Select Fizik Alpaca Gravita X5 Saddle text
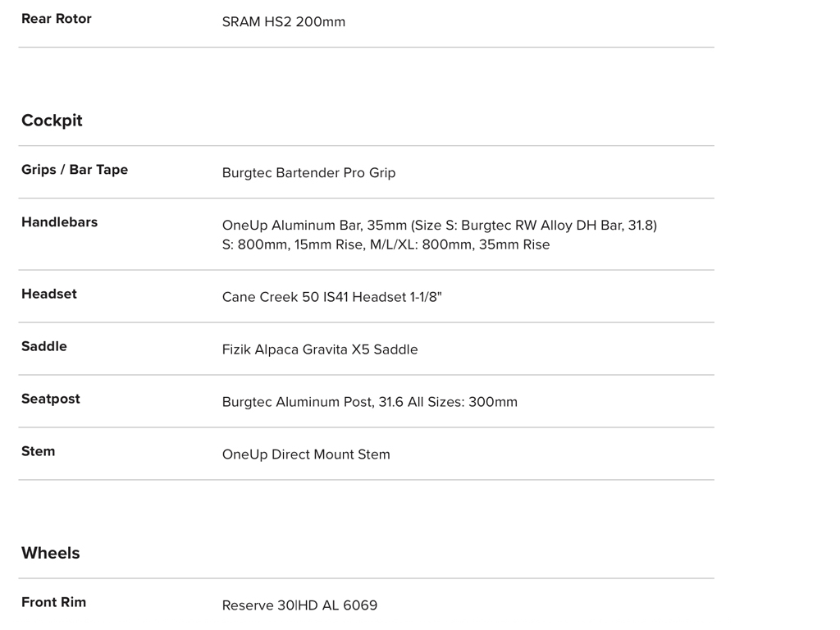The width and height of the screenshot is (840, 630). tap(320, 349)
